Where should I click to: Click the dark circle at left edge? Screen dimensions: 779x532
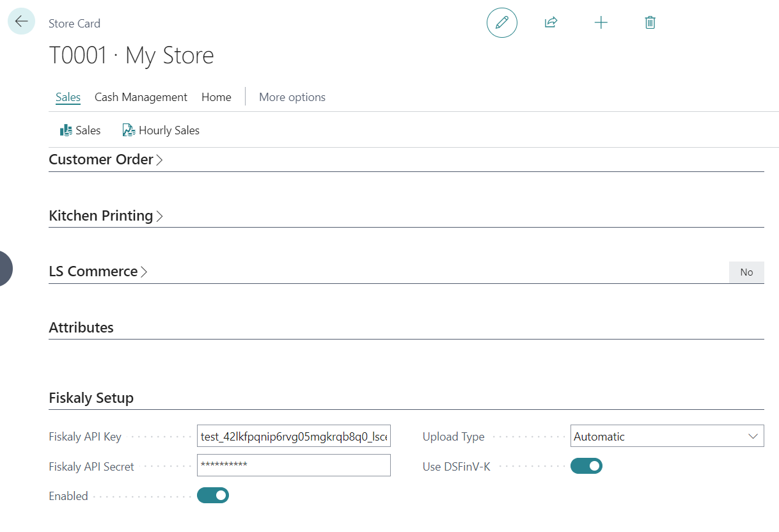5,269
